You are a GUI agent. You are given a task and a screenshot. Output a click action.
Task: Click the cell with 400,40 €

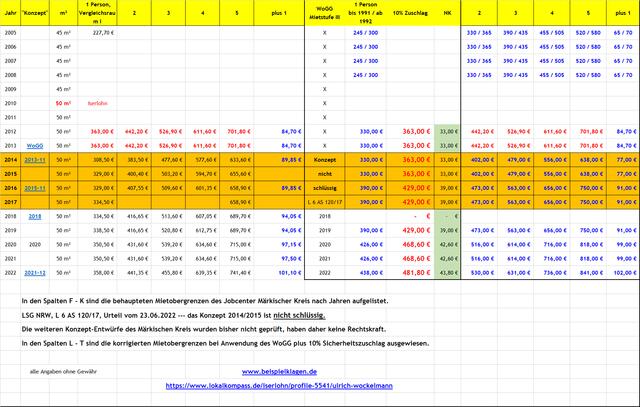point(134,174)
